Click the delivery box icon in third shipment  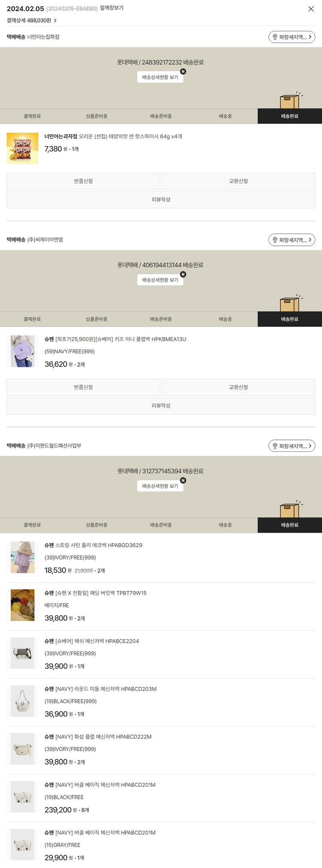291,509
